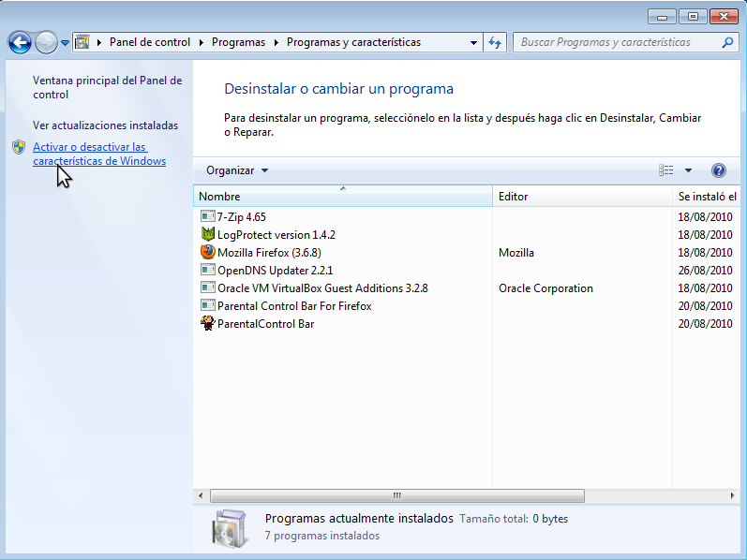
Task: Select the 7-Zip 4.65 program icon
Action: 208,216
